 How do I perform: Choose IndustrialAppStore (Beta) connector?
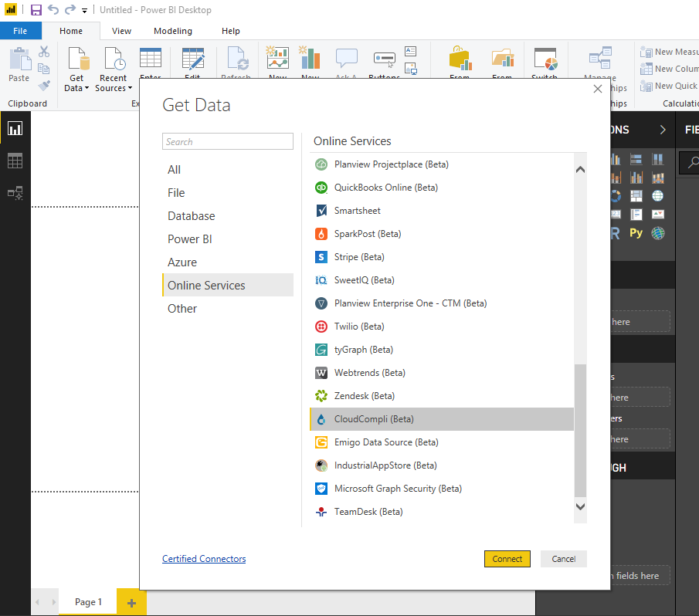[442, 465]
